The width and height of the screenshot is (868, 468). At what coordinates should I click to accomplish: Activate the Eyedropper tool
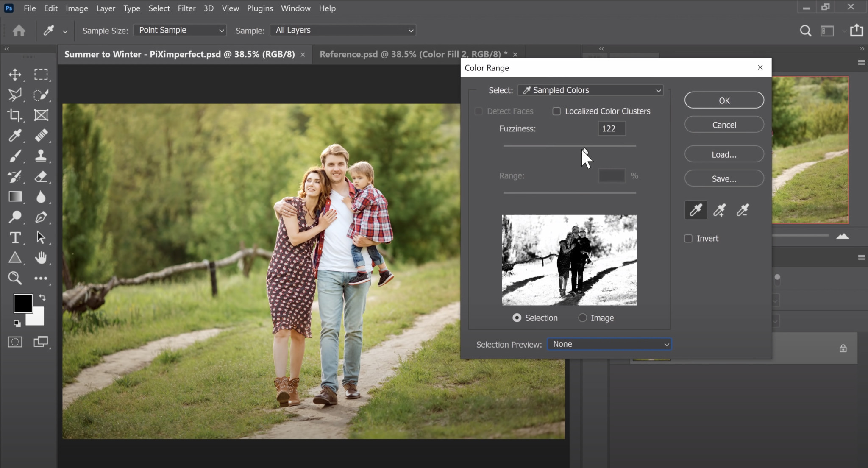point(15,135)
